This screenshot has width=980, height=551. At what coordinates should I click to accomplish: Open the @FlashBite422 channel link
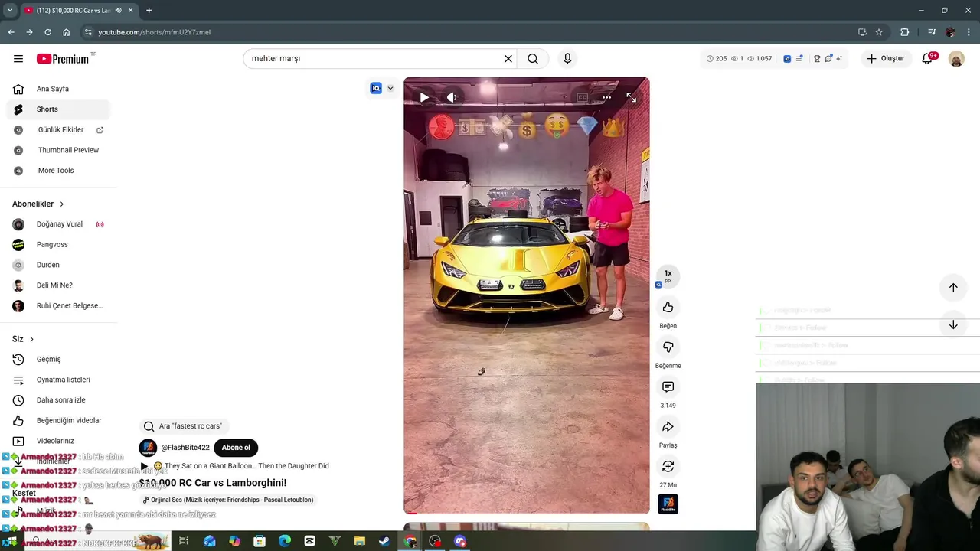(185, 448)
